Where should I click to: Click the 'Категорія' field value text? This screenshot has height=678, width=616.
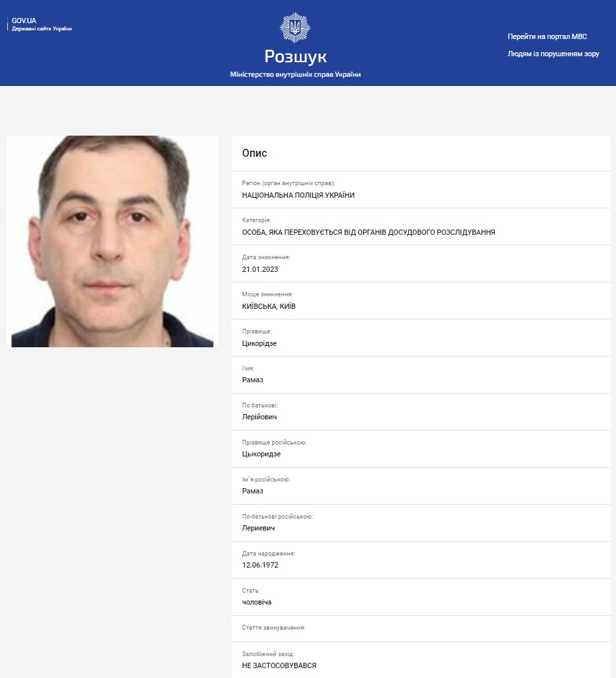[369, 232]
